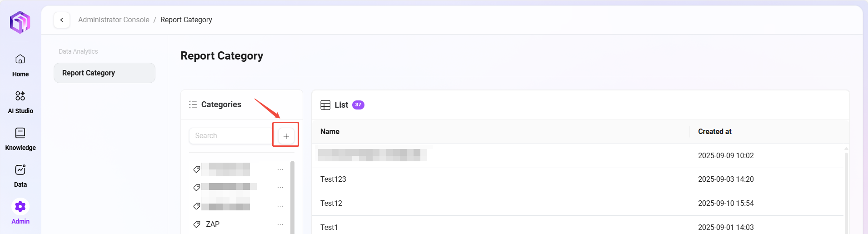Click the categories list scrollbar
The height and width of the screenshot is (234, 868).
point(292,195)
